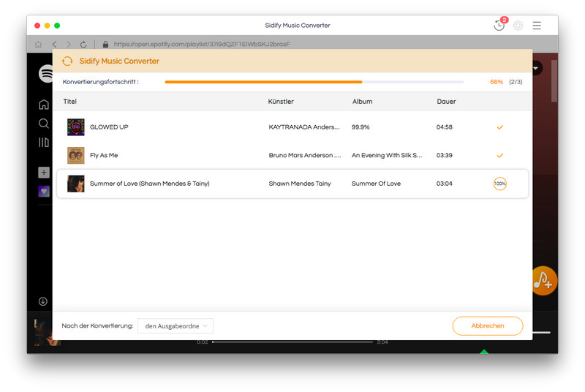Click the Dauer column header

pyautogui.click(x=446, y=102)
